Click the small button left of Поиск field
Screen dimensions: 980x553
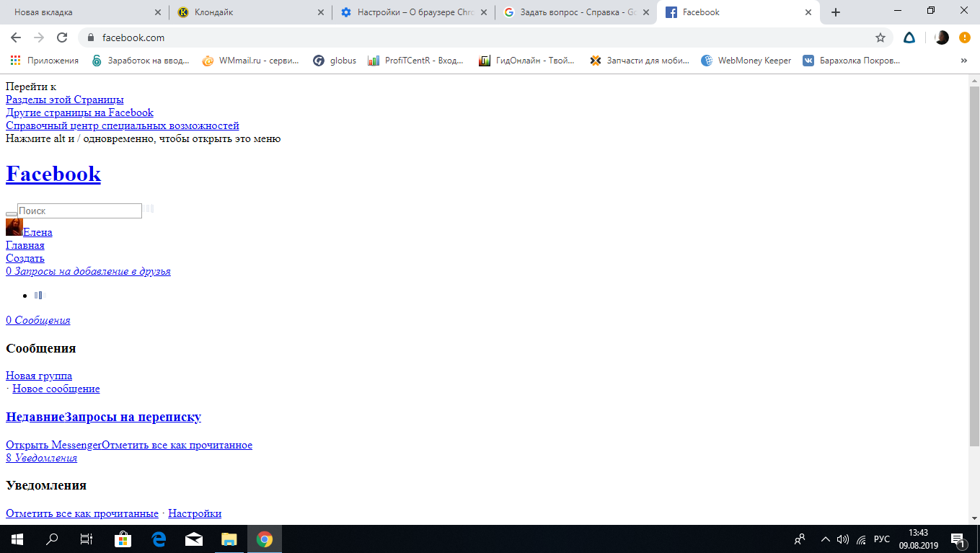[12, 214]
